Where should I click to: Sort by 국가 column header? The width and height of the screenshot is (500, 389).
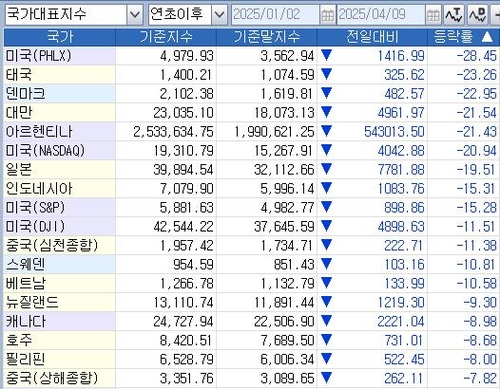60,37
